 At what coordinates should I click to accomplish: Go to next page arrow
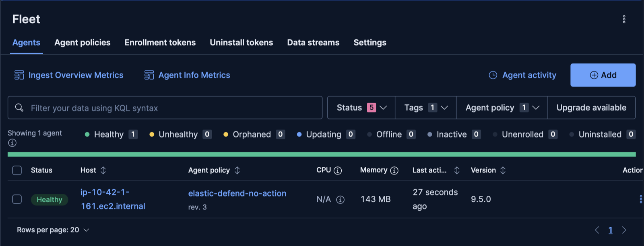point(624,230)
